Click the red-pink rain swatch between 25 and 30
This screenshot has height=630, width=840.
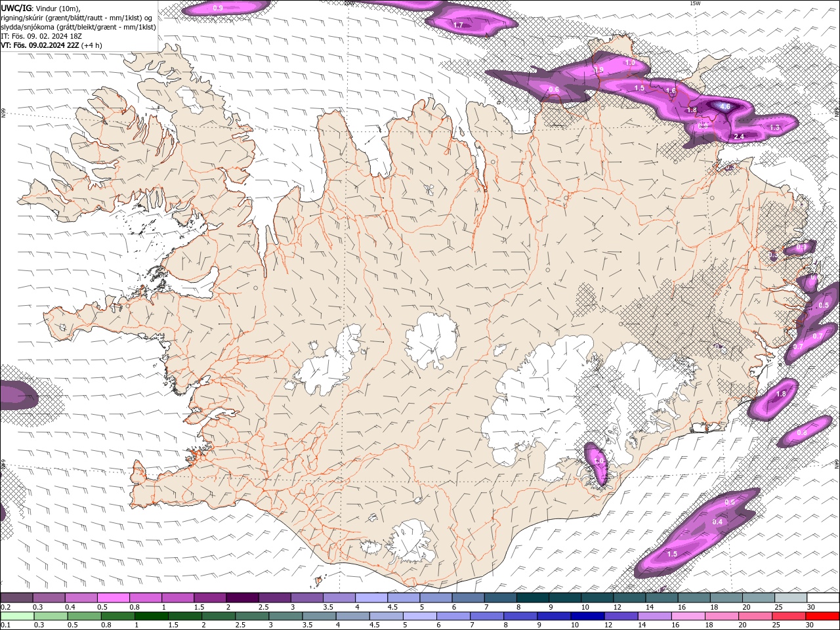pos(788,616)
